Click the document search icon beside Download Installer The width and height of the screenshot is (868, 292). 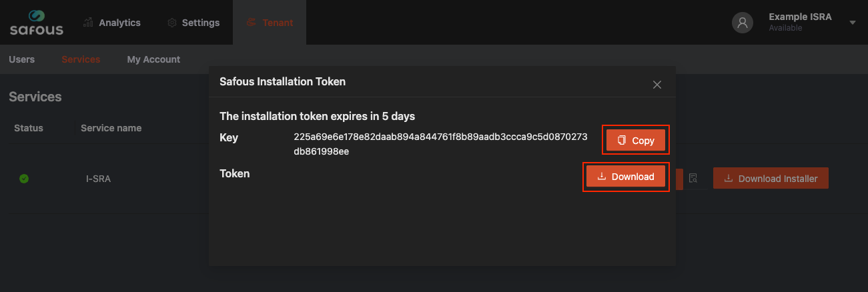pos(693,179)
